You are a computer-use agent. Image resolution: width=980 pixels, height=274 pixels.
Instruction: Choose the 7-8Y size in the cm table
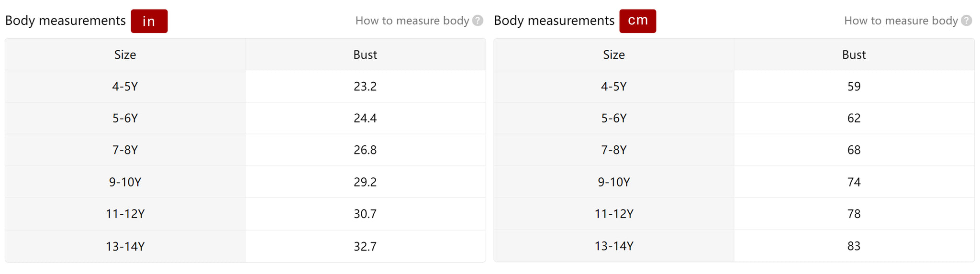[614, 150]
